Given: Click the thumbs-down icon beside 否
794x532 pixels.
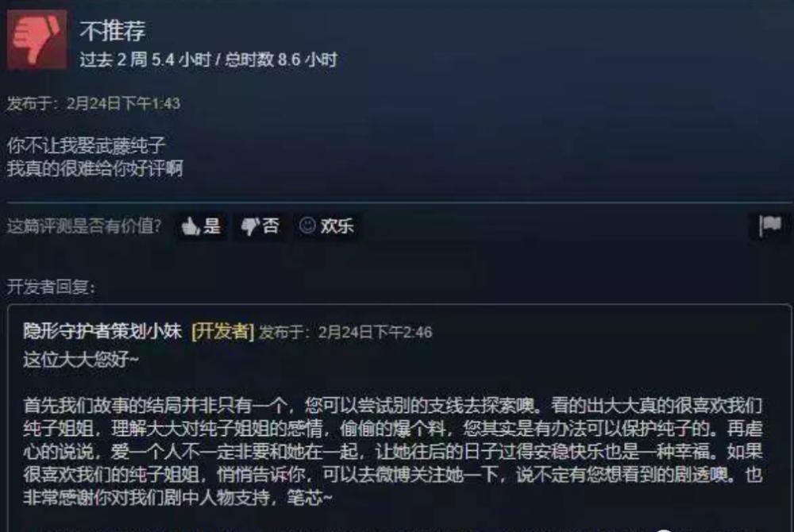Looking at the screenshot, I should tap(250, 227).
